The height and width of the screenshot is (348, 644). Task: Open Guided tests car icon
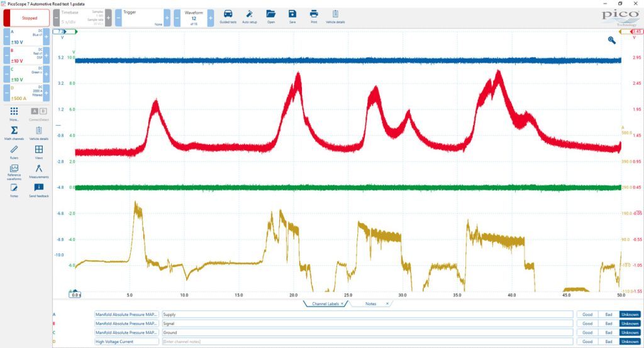[x=228, y=16]
